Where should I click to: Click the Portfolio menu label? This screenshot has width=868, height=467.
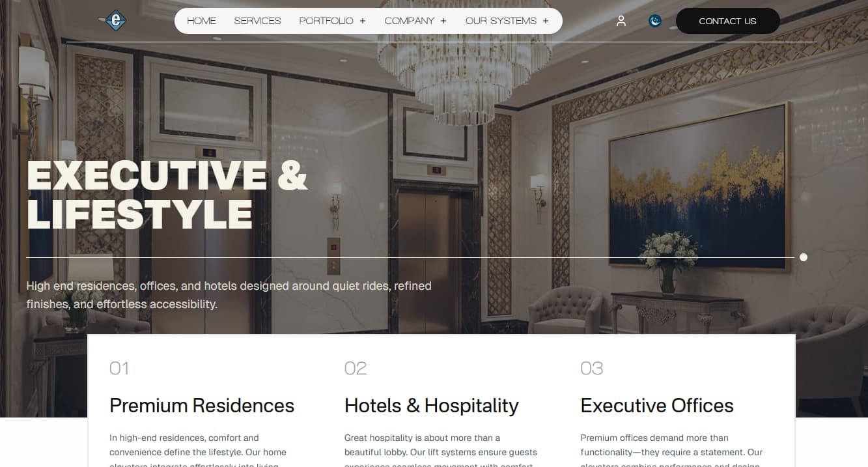click(x=326, y=21)
